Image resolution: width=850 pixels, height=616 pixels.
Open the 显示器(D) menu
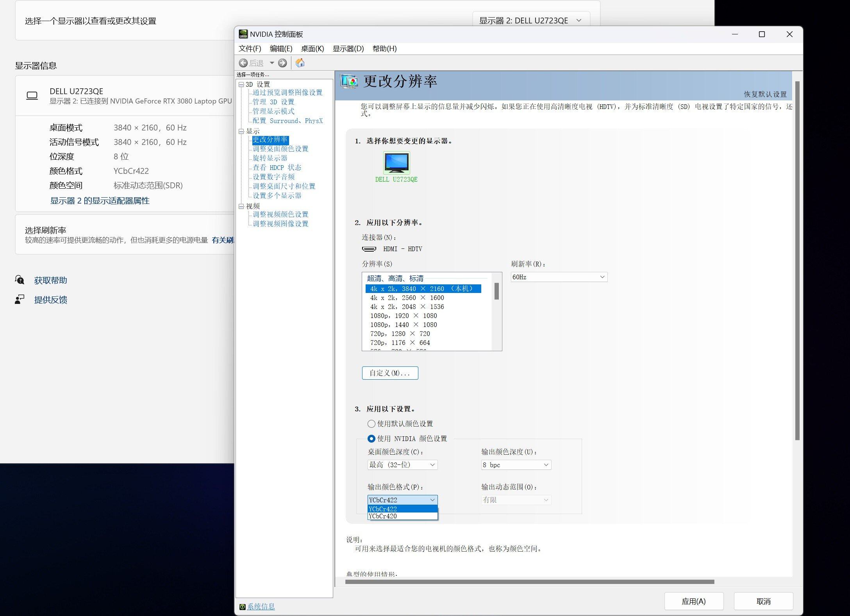pyautogui.click(x=348, y=48)
